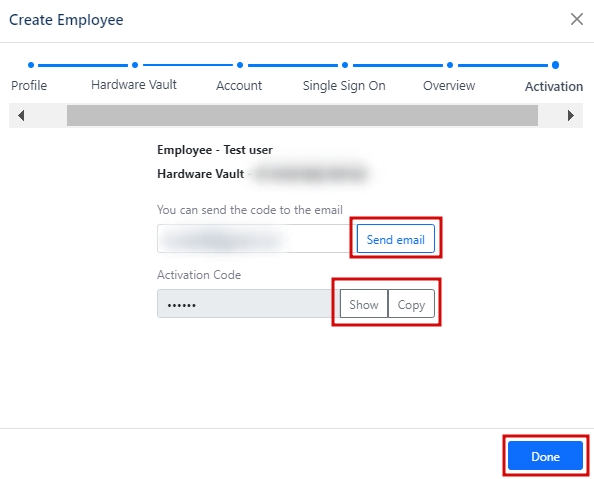Click the horizontal scrollbar thumb
594x479 pixels.
302,116
